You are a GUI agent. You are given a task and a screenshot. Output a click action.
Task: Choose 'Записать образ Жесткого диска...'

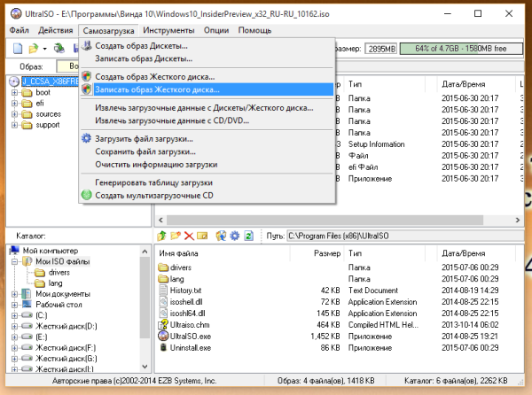coord(207,89)
